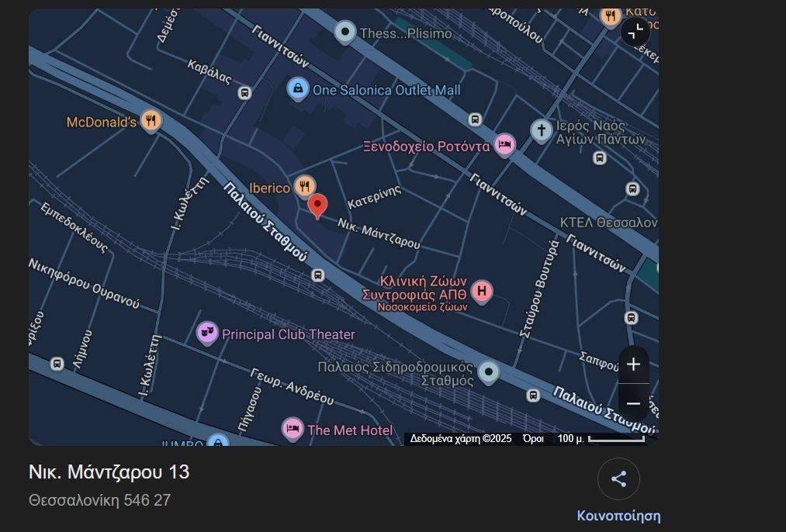This screenshot has width=786, height=532.
Task: Click the Thess...Plisimo place marker
Action: [x=345, y=33]
